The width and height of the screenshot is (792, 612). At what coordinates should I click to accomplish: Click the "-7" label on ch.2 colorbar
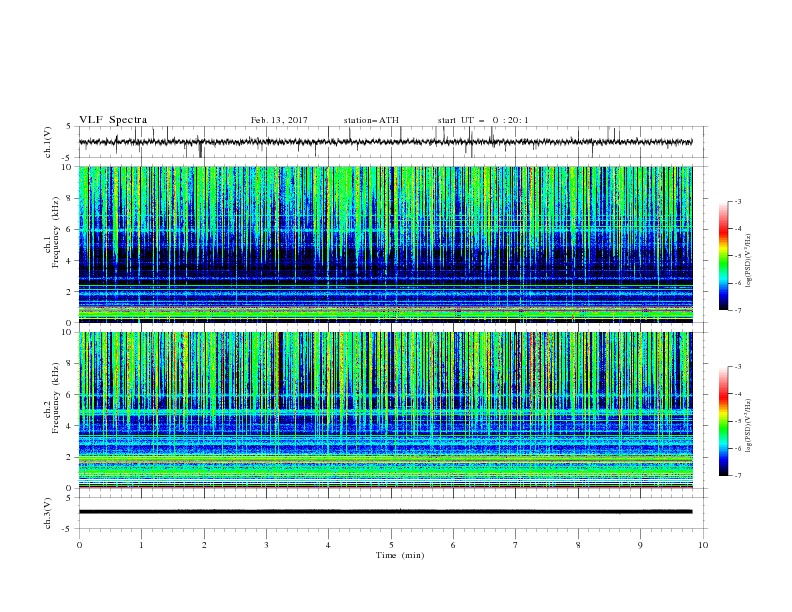pyautogui.click(x=738, y=475)
